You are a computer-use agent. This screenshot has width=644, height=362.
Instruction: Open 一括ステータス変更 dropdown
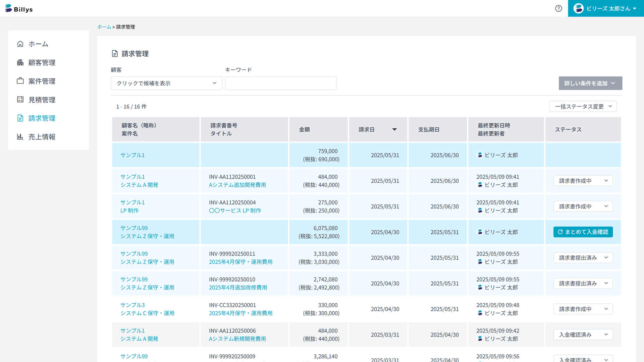[x=583, y=107]
